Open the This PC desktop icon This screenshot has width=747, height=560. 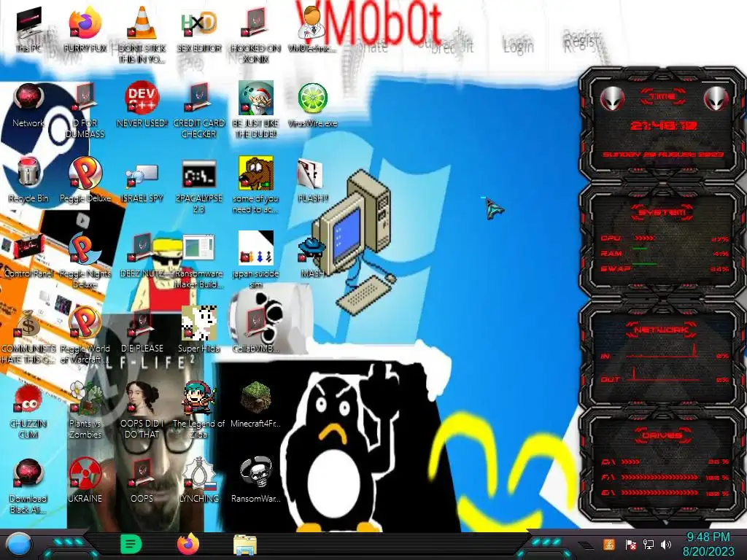coord(28,29)
